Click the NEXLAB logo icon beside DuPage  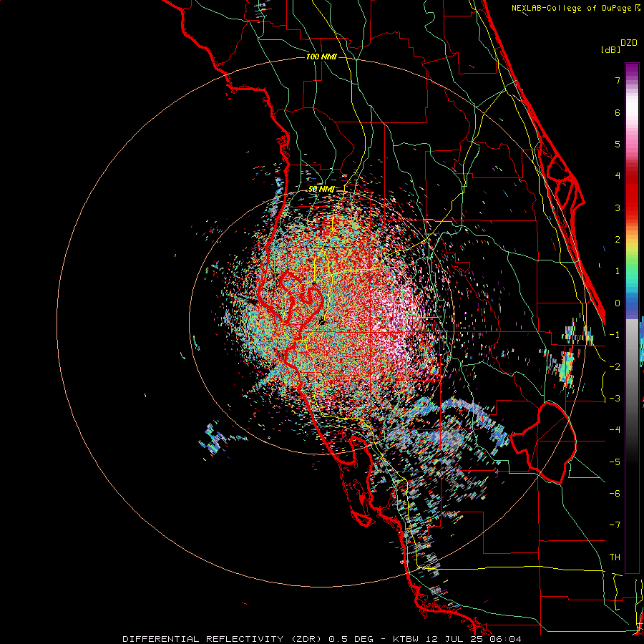(638, 7)
